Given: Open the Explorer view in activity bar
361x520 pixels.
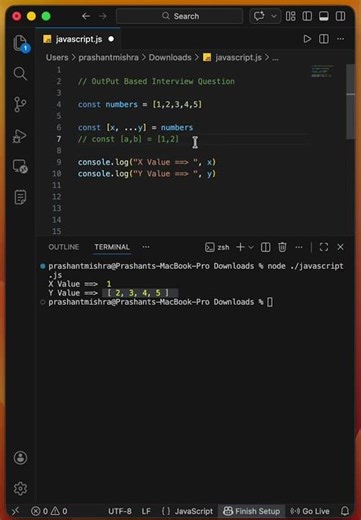Looking at the screenshot, I should pos(20,43).
